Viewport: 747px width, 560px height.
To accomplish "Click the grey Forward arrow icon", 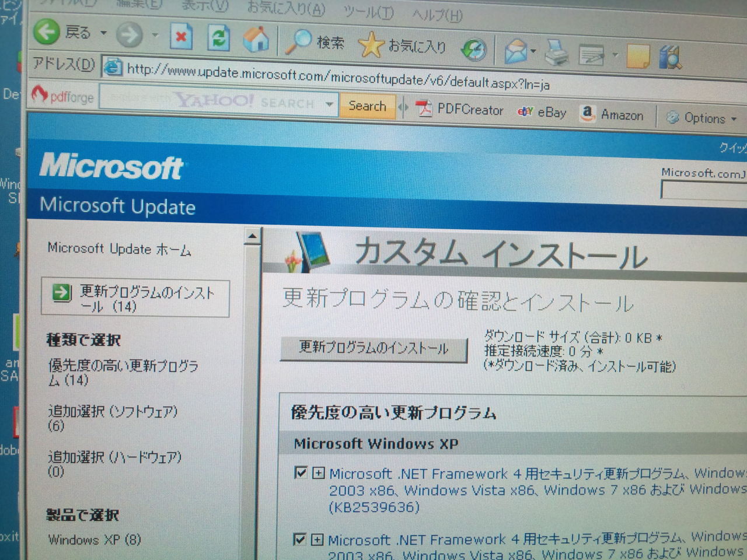I will click(x=129, y=34).
